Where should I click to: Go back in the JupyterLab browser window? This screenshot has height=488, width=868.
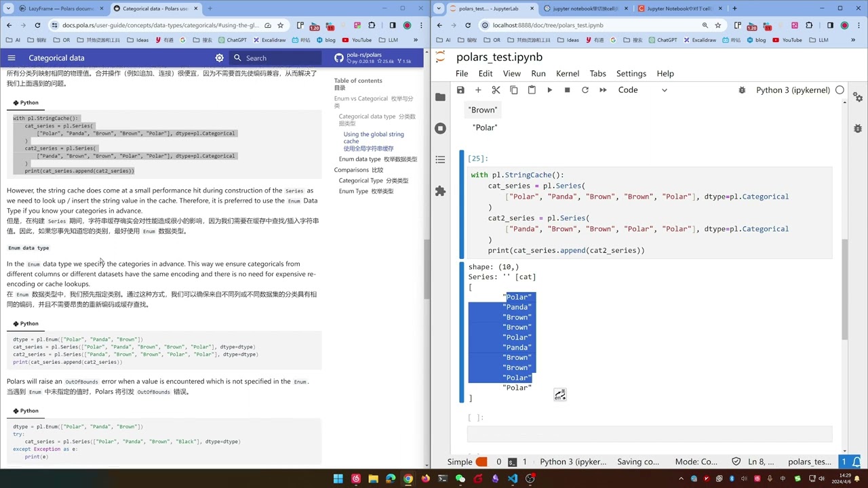pyautogui.click(x=439, y=25)
